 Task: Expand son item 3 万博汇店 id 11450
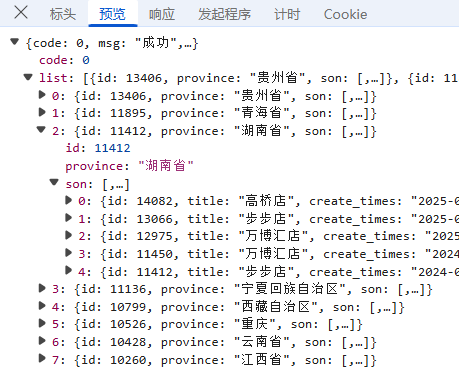pyautogui.click(x=69, y=253)
